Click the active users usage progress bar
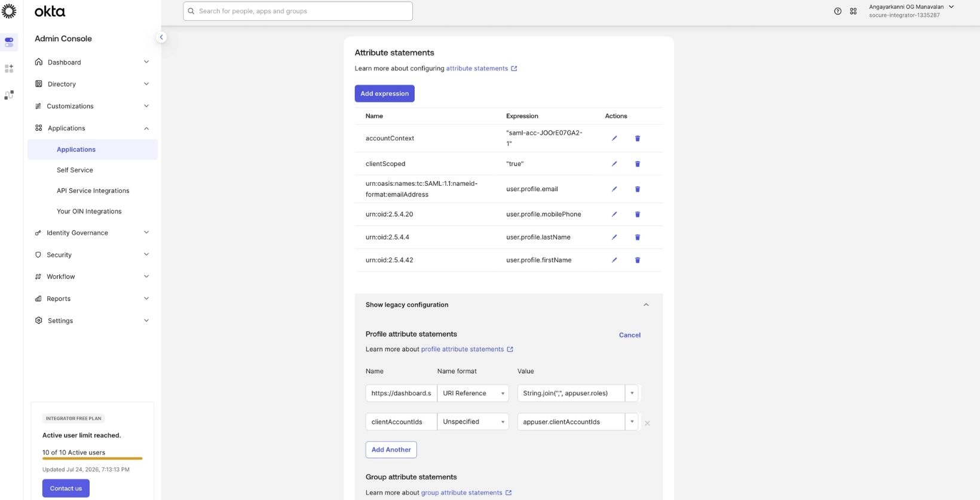 pyautogui.click(x=92, y=459)
